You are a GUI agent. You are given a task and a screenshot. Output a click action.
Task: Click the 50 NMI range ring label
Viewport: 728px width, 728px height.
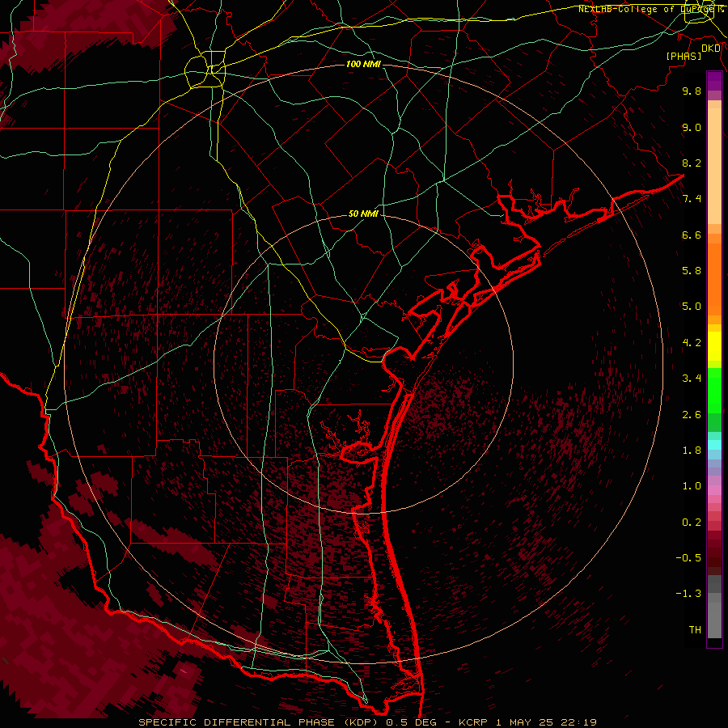tap(363, 214)
